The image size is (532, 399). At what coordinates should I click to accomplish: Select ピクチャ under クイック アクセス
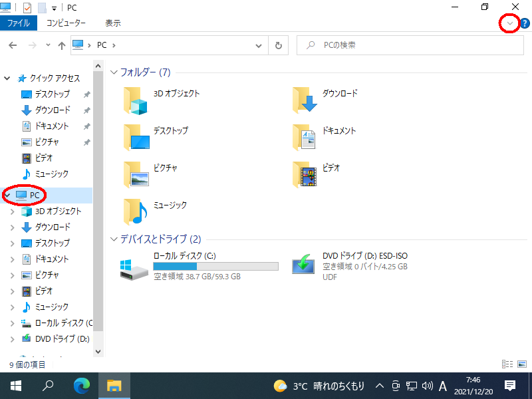(x=47, y=142)
